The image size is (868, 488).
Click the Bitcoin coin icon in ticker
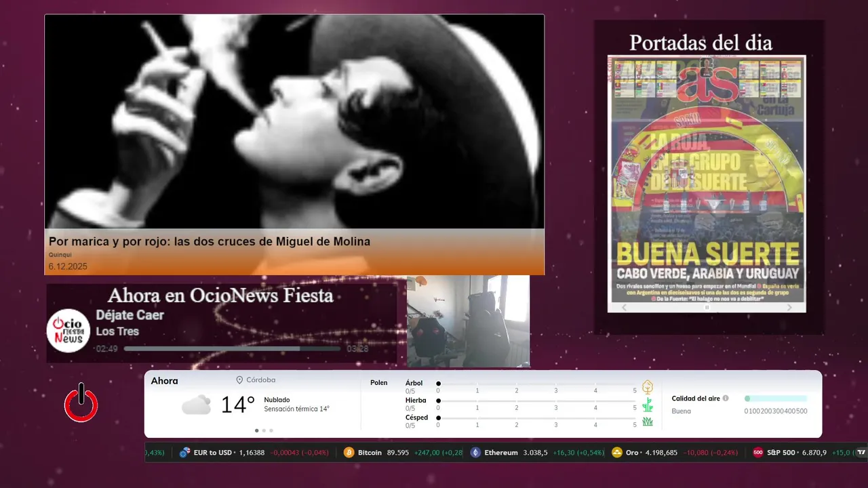pos(349,453)
